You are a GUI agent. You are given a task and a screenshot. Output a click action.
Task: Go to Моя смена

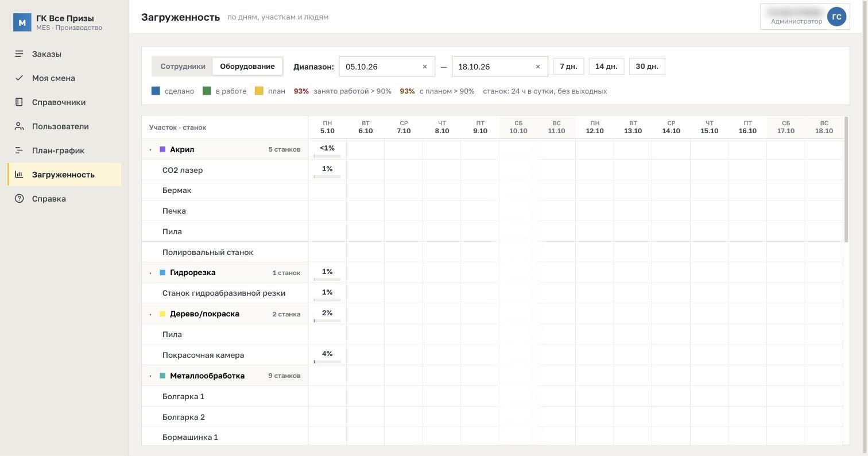click(64, 78)
